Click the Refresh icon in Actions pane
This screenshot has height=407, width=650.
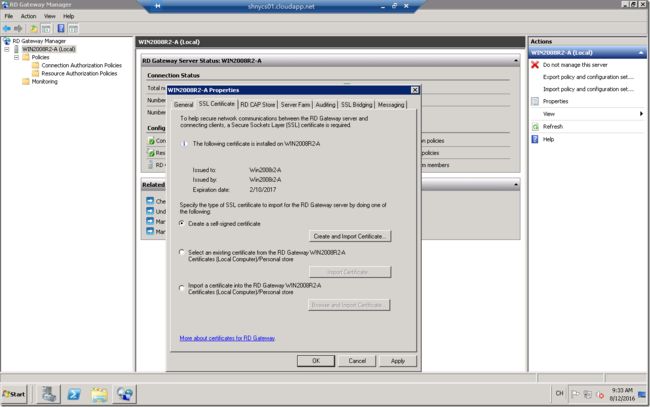pos(535,126)
